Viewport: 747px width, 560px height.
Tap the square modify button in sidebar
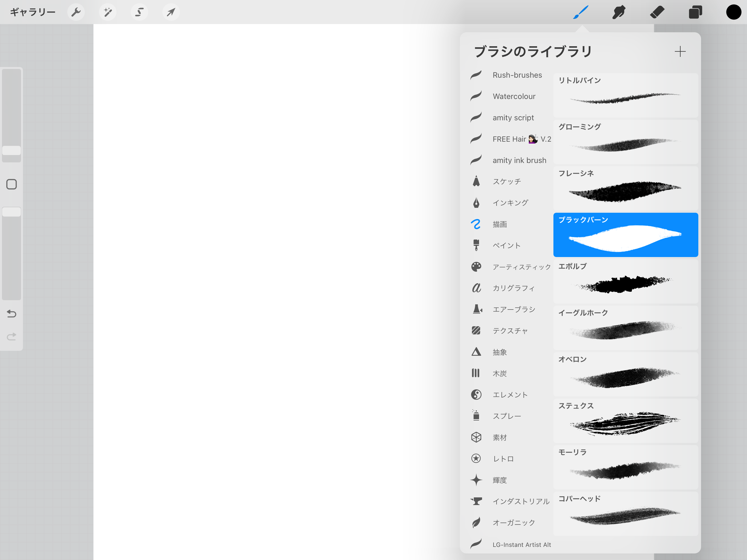[x=11, y=184]
